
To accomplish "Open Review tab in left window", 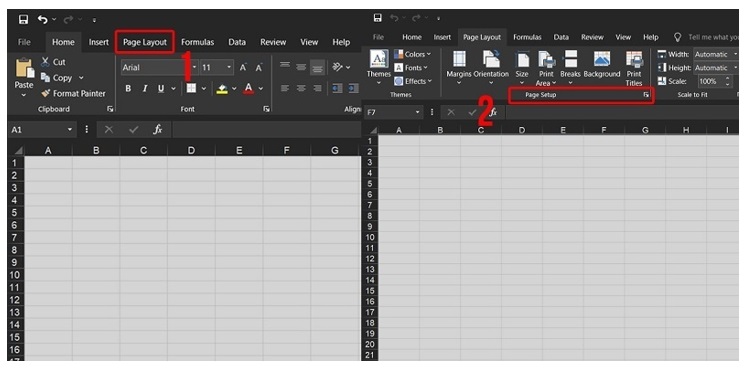I will pyautogui.click(x=273, y=42).
